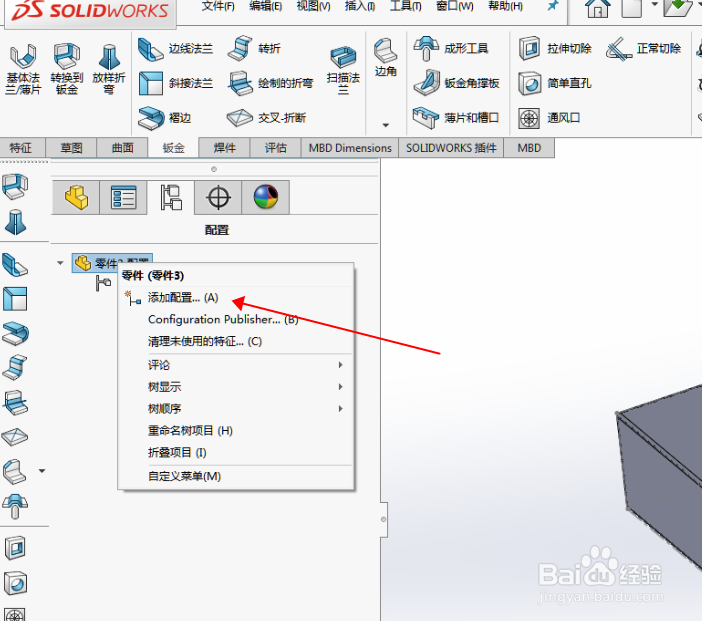Click the Vent (通风口) tool
This screenshot has height=621, width=702.
[549, 118]
